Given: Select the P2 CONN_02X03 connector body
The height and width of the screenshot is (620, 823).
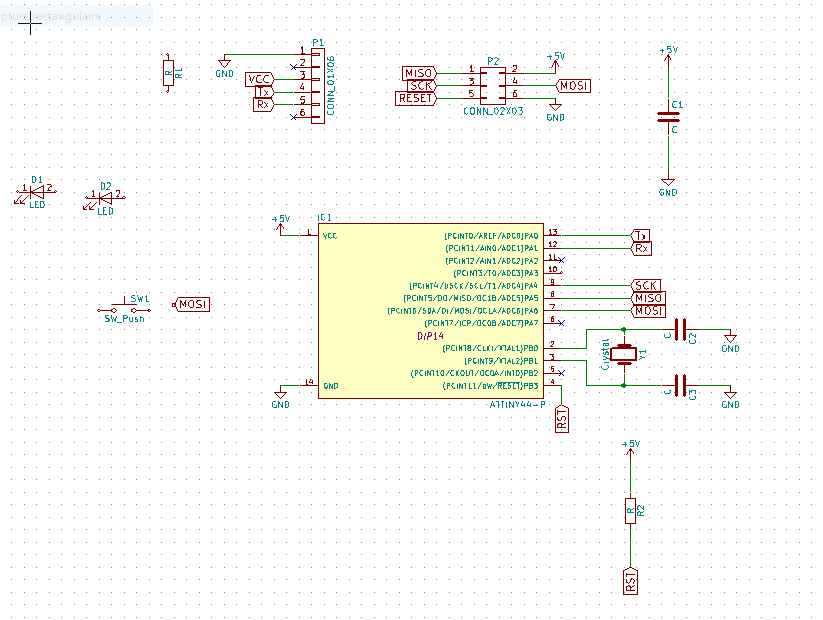Looking at the screenshot, I should tap(493, 86).
